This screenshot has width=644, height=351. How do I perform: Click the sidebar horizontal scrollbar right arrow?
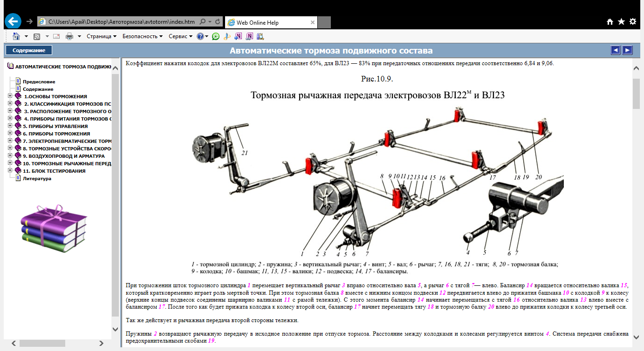coord(102,344)
